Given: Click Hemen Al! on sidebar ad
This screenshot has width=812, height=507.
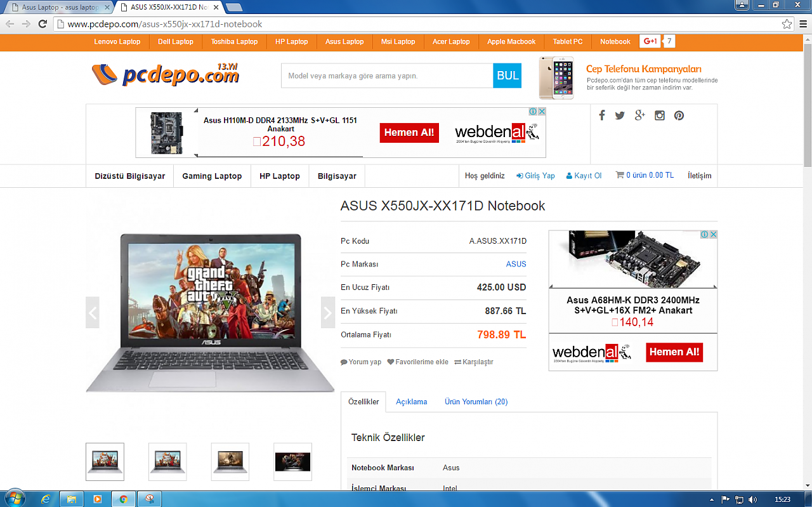Looking at the screenshot, I should coord(674,352).
